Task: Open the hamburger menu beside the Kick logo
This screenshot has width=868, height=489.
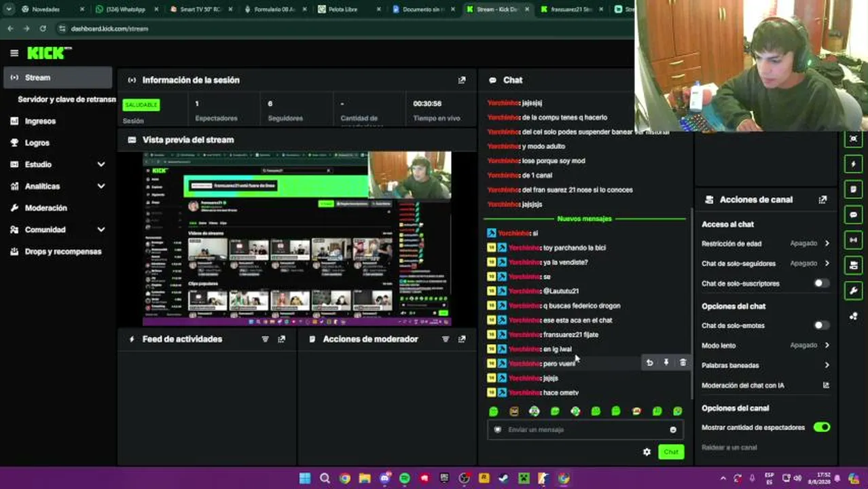Action: click(x=14, y=53)
